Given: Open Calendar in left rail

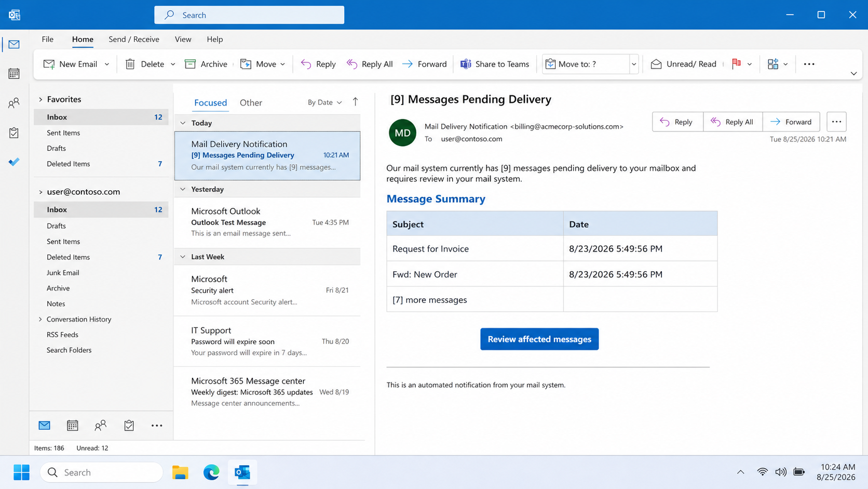Looking at the screenshot, I should [14, 73].
